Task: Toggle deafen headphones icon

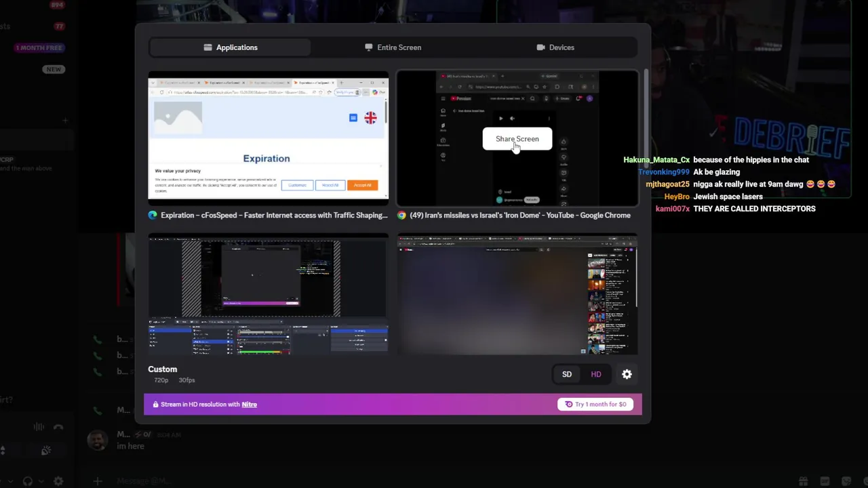Action: point(28,481)
